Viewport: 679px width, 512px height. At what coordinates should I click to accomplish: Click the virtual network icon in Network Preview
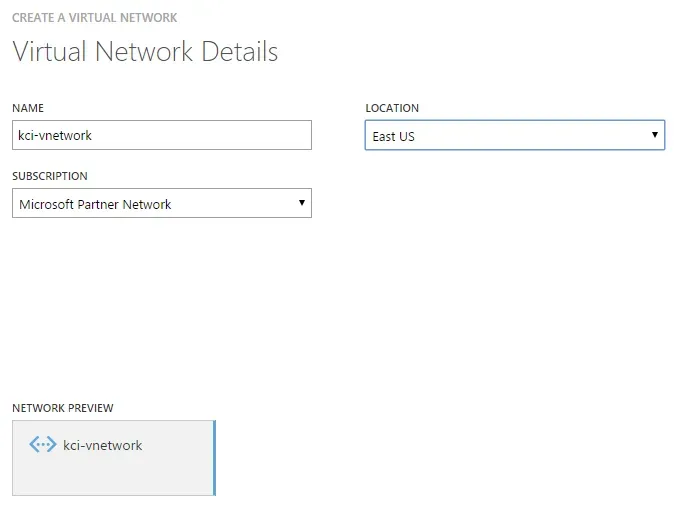coord(42,444)
